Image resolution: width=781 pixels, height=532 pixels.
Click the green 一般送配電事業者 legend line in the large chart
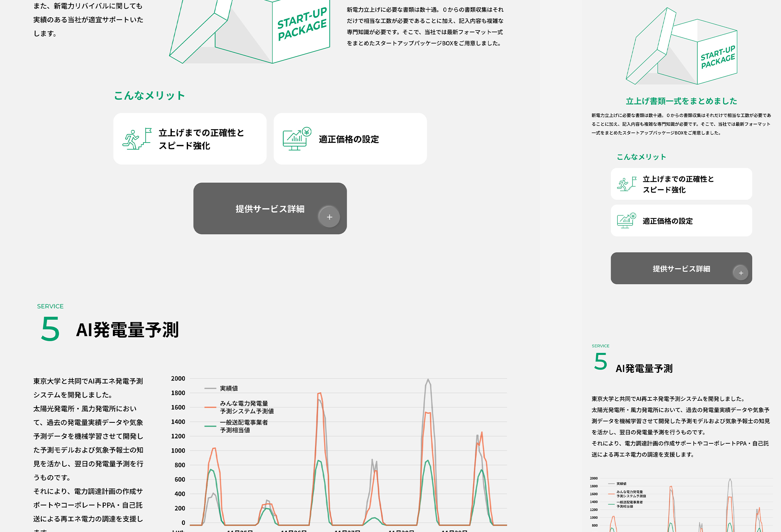click(210, 426)
